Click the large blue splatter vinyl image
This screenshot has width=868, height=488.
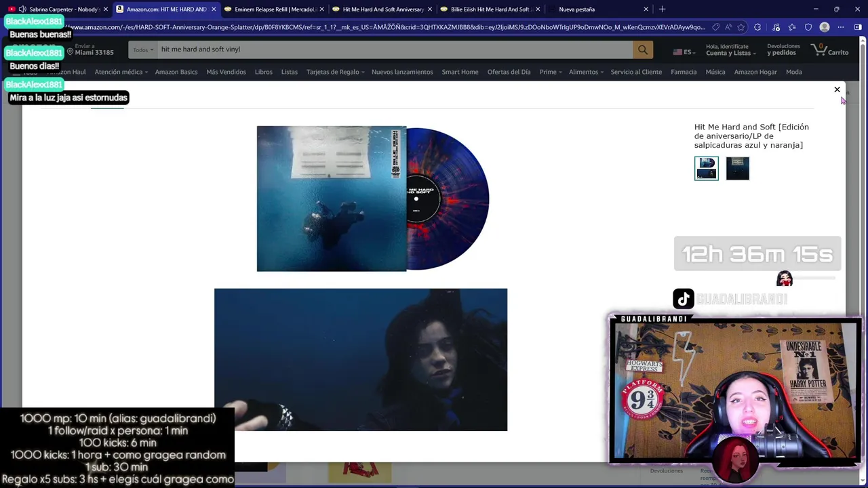pos(373,199)
